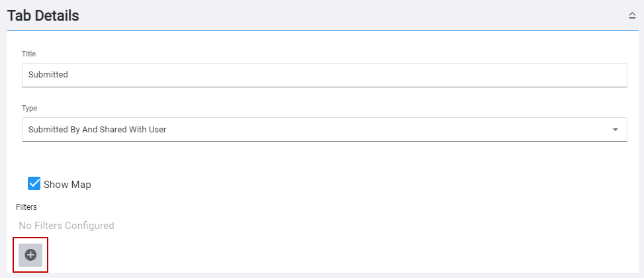
Task: Click the Tab Details heading
Action: point(43,16)
